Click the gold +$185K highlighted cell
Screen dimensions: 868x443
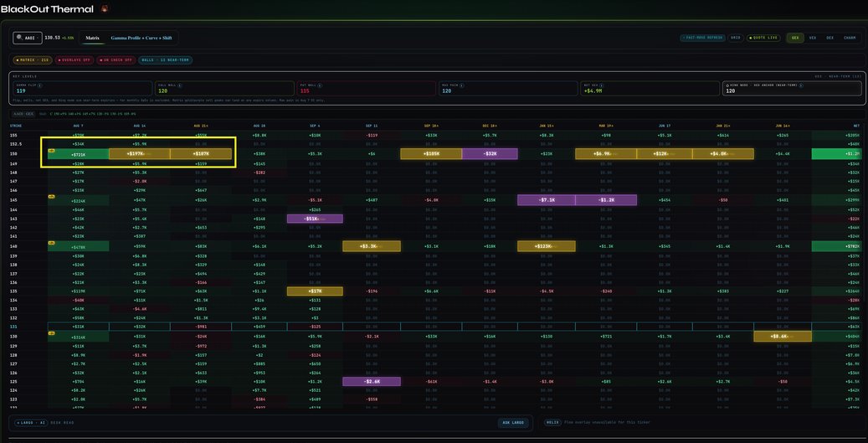click(x=431, y=154)
